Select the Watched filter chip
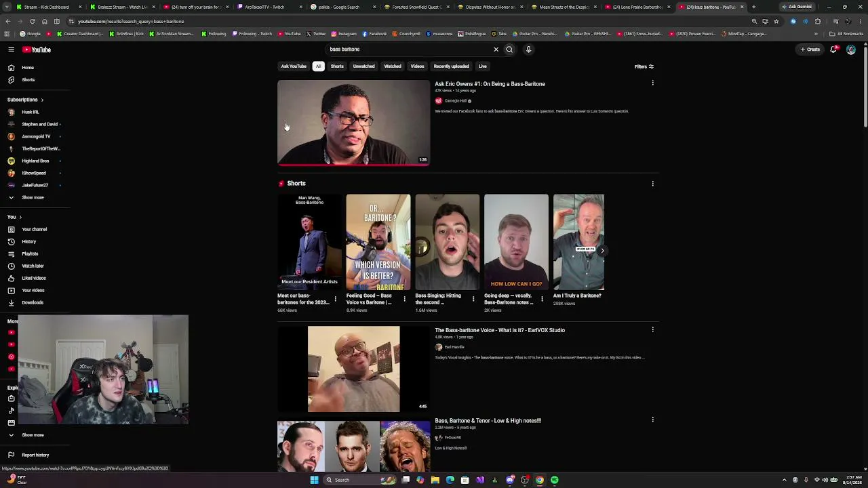Viewport: 868px width, 488px height. tap(393, 66)
